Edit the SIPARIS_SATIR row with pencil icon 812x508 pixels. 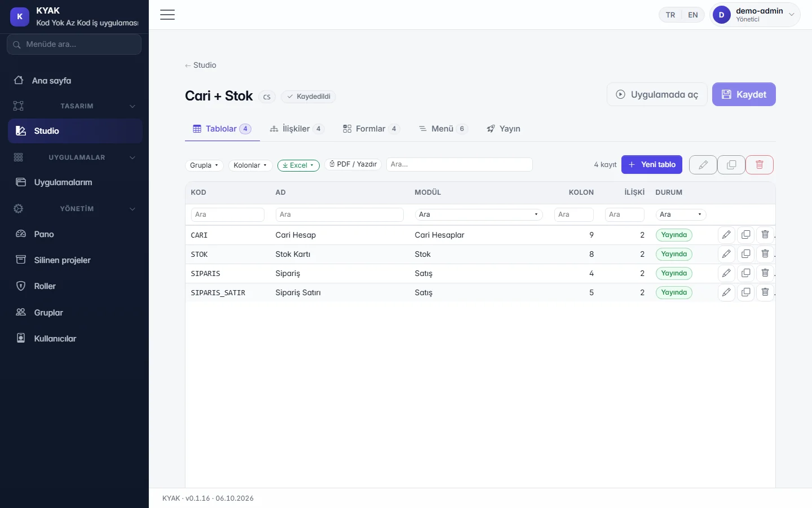point(726,292)
